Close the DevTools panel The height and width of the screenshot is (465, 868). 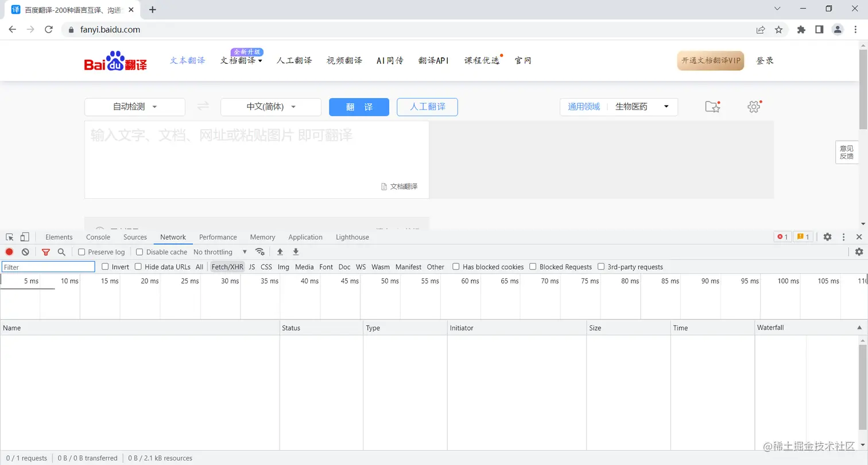pos(859,237)
